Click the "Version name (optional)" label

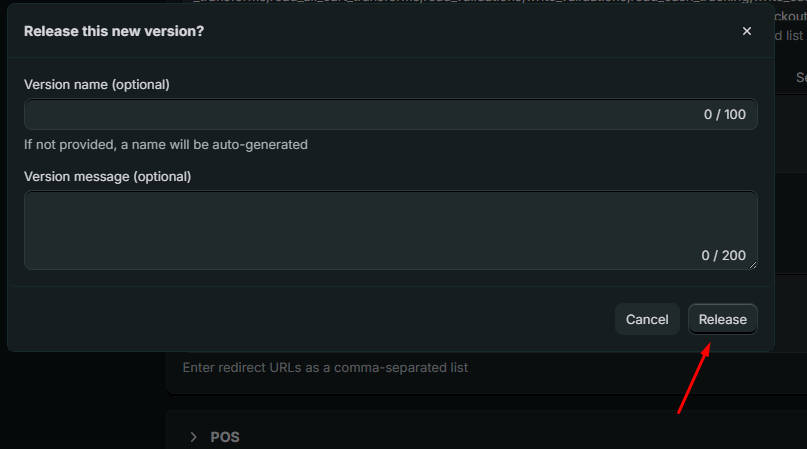click(97, 85)
